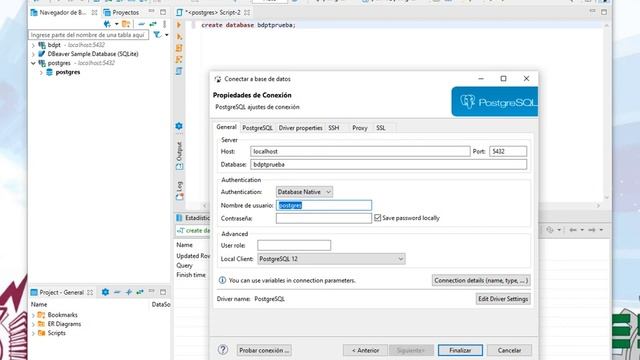Expand the postgres database child node
Screen dimensions: 640x360
tap(41, 73)
